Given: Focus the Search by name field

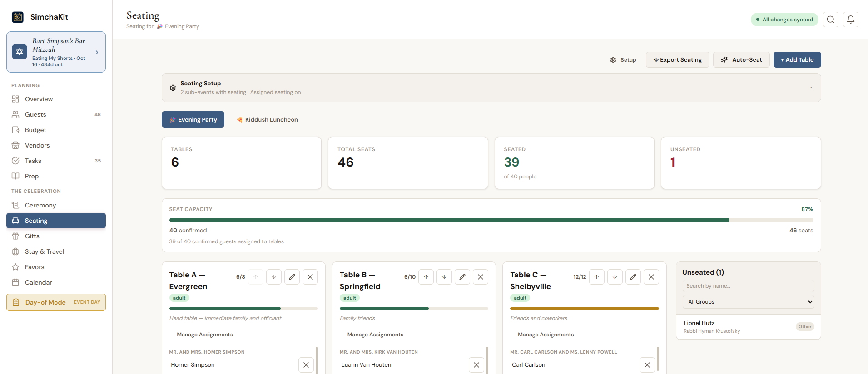Looking at the screenshot, I should pos(748,286).
